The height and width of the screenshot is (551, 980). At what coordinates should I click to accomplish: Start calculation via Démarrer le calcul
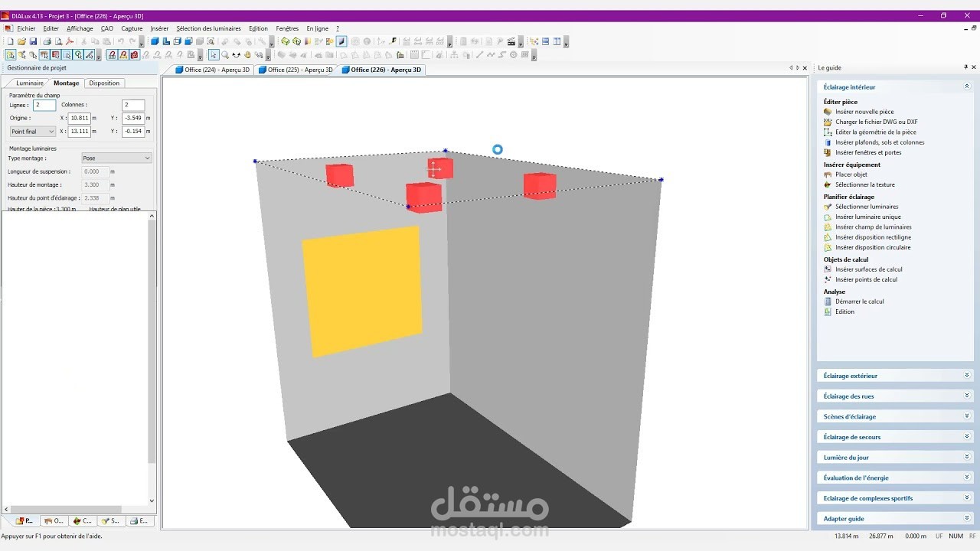pos(860,301)
